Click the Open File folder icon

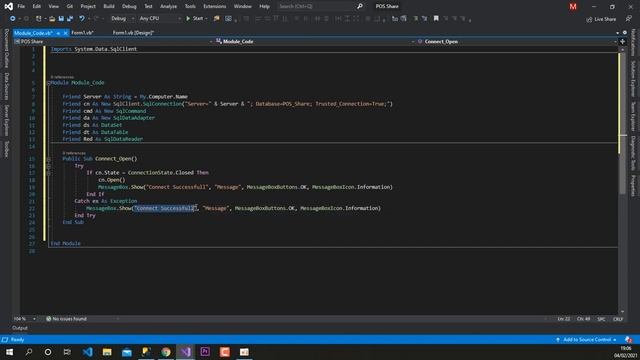52,18
